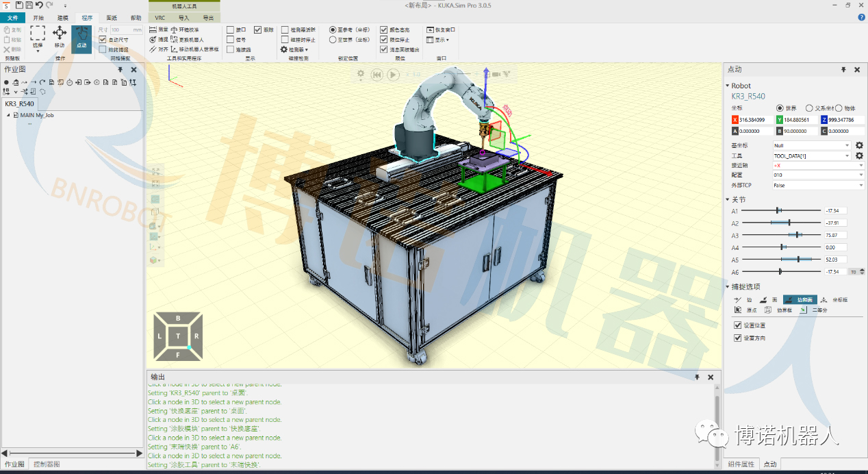
Task: Click the A3 joint slider
Action: (782, 235)
